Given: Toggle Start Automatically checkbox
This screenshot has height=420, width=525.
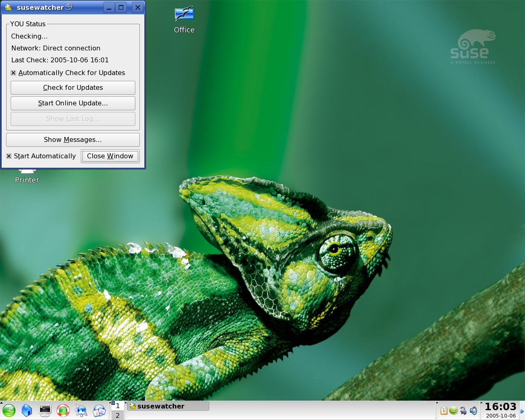Looking at the screenshot, I should coord(9,156).
